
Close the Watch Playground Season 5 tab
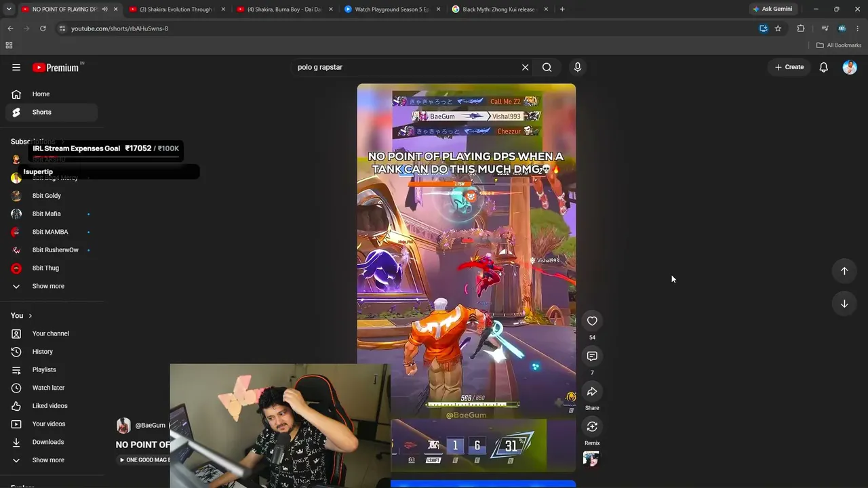(438, 9)
